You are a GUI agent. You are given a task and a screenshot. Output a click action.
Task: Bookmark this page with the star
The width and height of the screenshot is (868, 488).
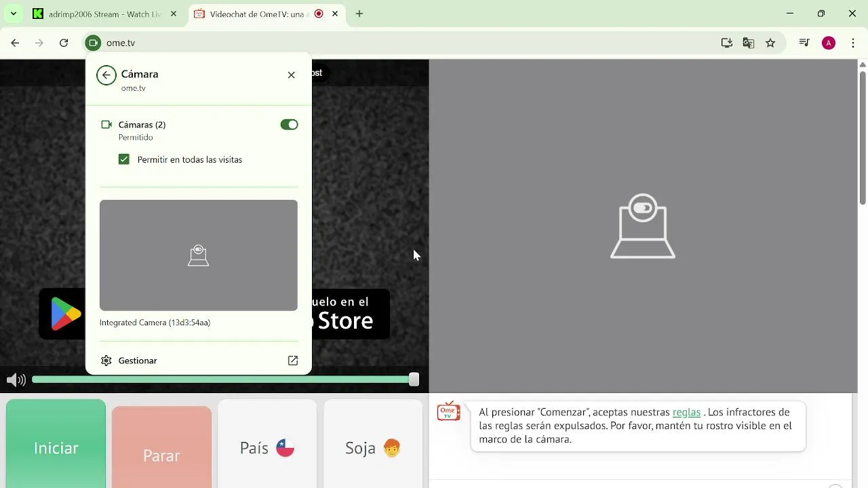[770, 43]
